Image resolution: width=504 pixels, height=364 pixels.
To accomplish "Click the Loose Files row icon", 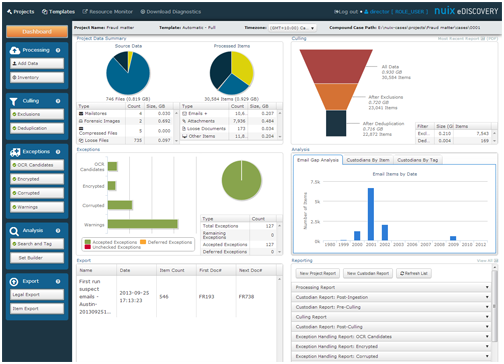I will [81, 141].
